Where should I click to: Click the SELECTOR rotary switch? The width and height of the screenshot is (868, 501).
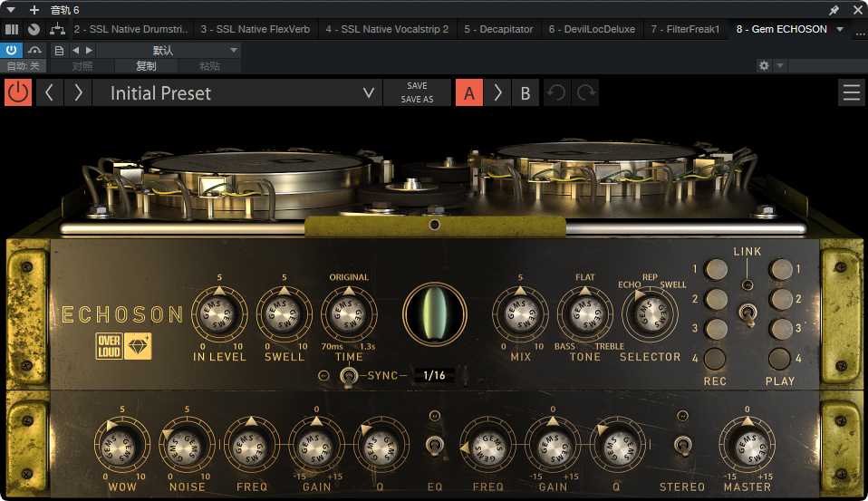click(x=650, y=313)
